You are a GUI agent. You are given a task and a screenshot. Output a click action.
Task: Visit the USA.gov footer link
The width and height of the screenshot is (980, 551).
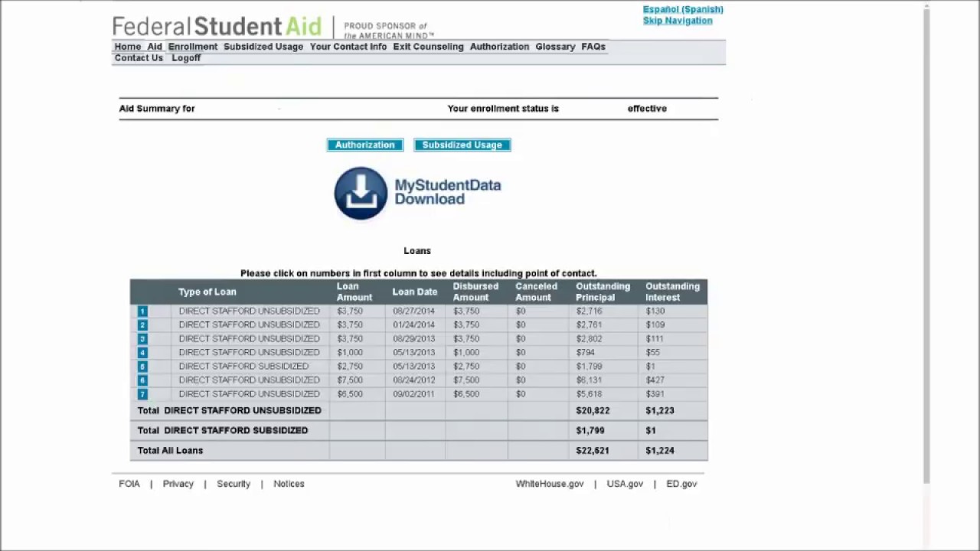click(625, 484)
